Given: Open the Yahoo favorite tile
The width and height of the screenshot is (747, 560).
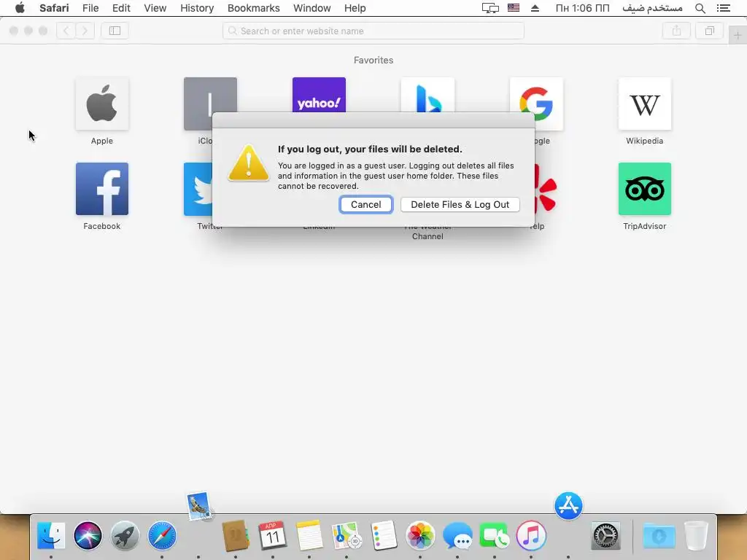Looking at the screenshot, I should coord(319,96).
